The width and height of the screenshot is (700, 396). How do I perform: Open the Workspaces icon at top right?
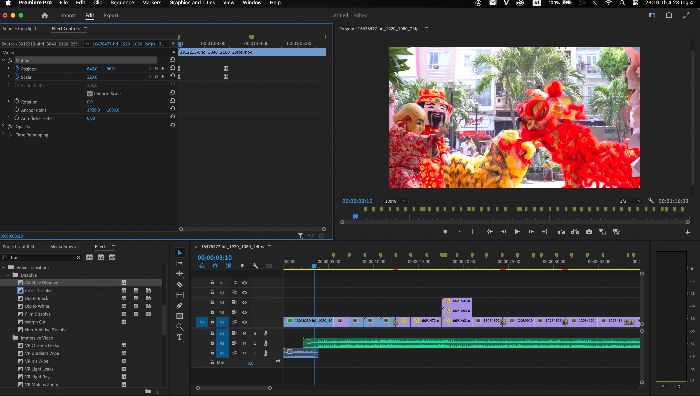pos(652,15)
